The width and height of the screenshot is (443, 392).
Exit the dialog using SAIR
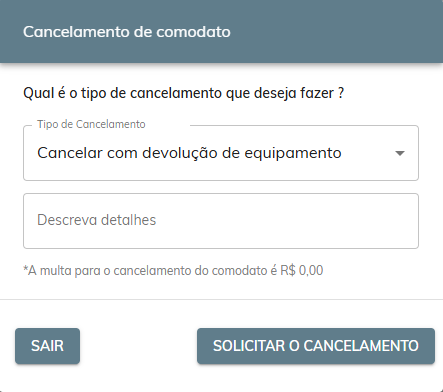[47, 346]
